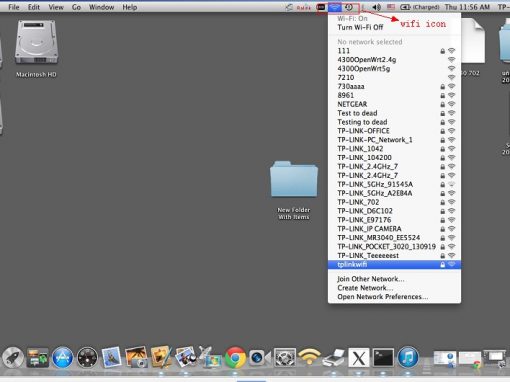The height and width of the screenshot is (382, 510).
Task: Launch Terminal from the Dock
Action: point(383,358)
